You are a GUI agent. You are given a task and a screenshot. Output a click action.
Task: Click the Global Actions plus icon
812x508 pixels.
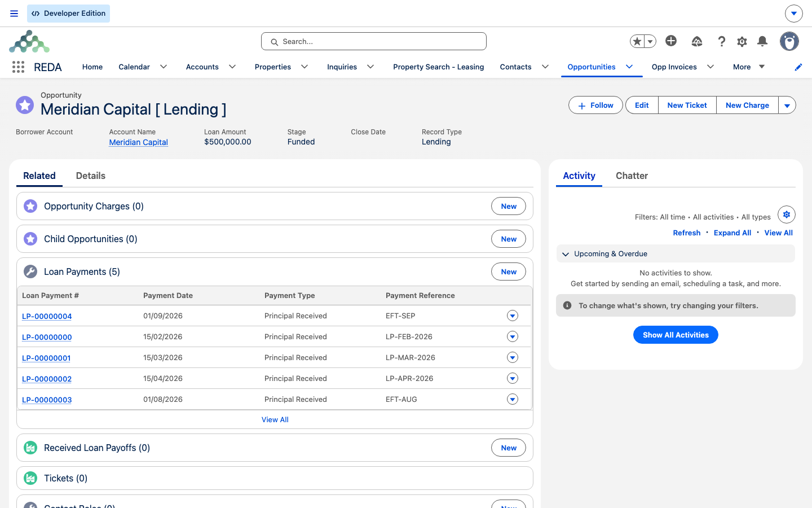tap(671, 41)
